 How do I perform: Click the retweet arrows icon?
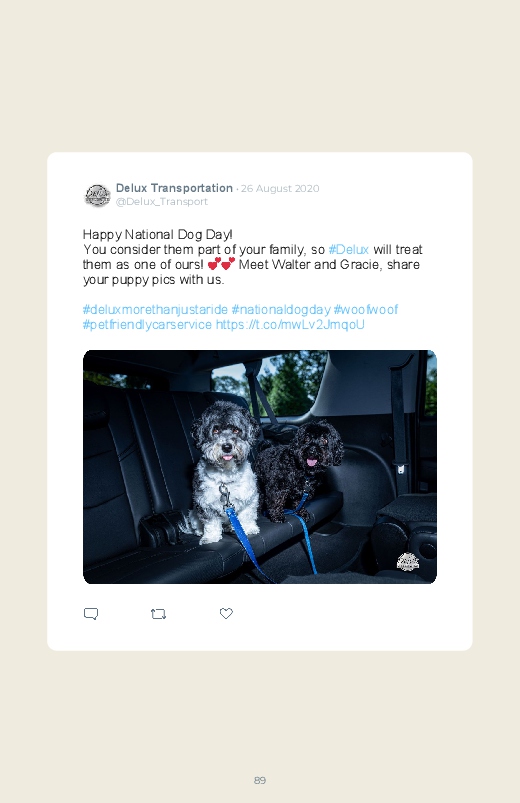click(x=158, y=614)
